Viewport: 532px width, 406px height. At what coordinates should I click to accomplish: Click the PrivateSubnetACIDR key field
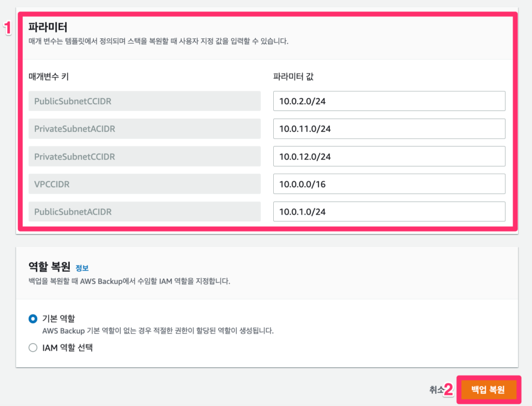(145, 129)
